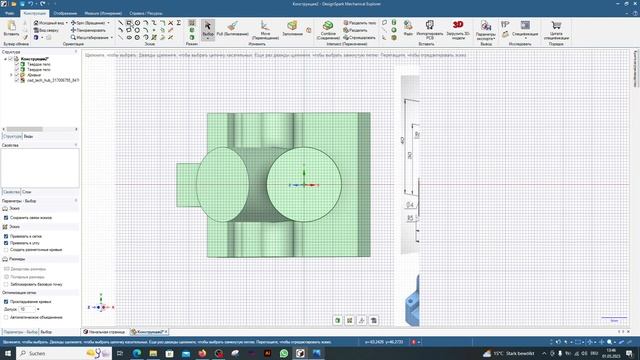Open Spin (Вращение) dropdown arrow
This screenshot has height=360, width=640.
109,23
